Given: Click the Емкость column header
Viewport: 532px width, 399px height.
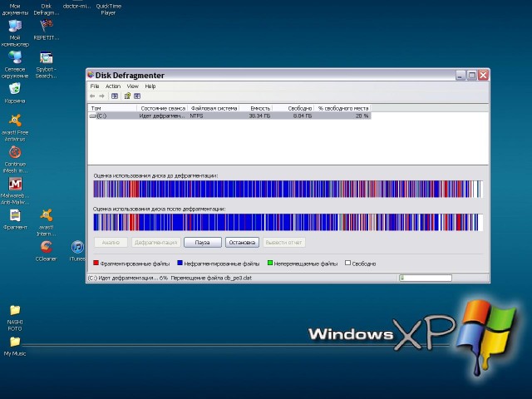Looking at the screenshot, I should 260,108.
